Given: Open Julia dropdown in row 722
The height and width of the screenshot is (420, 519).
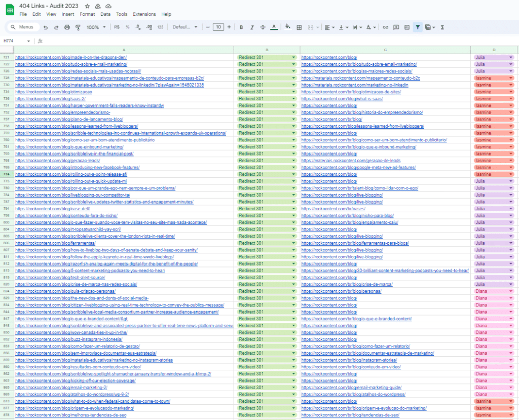Looking at the screenshot, I should point(511,64).
